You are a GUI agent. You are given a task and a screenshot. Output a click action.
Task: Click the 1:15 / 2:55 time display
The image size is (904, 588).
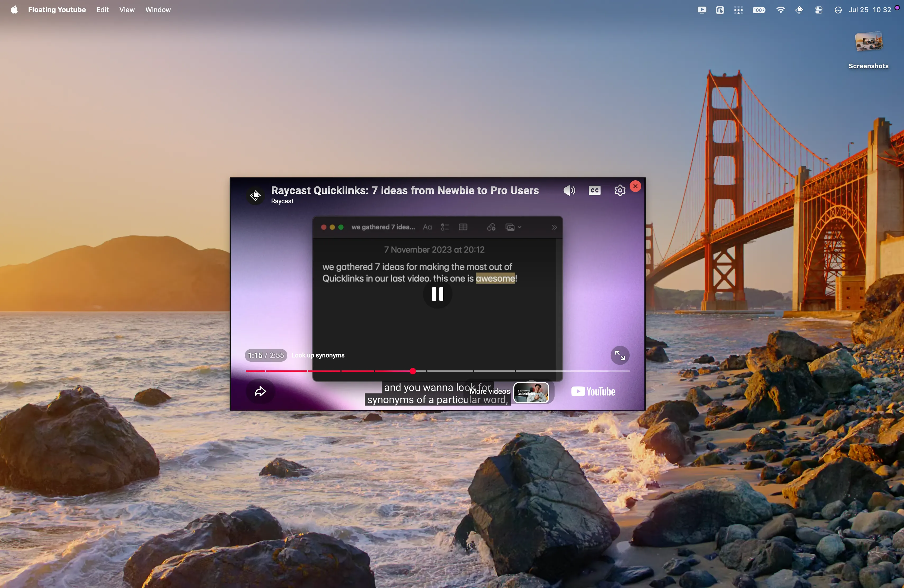tap(266, 355)
